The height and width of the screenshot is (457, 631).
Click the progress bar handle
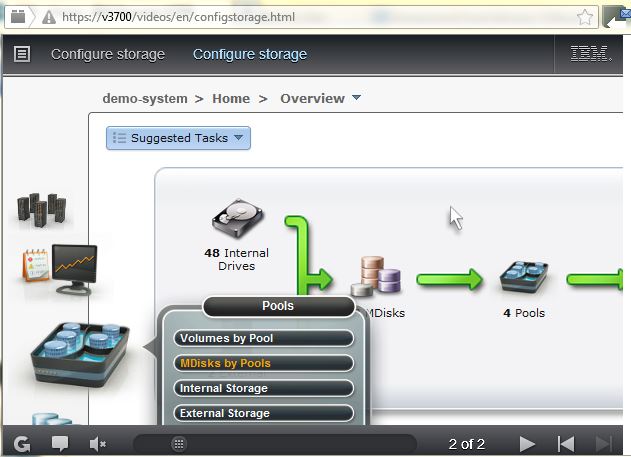[x=179, y=444]
